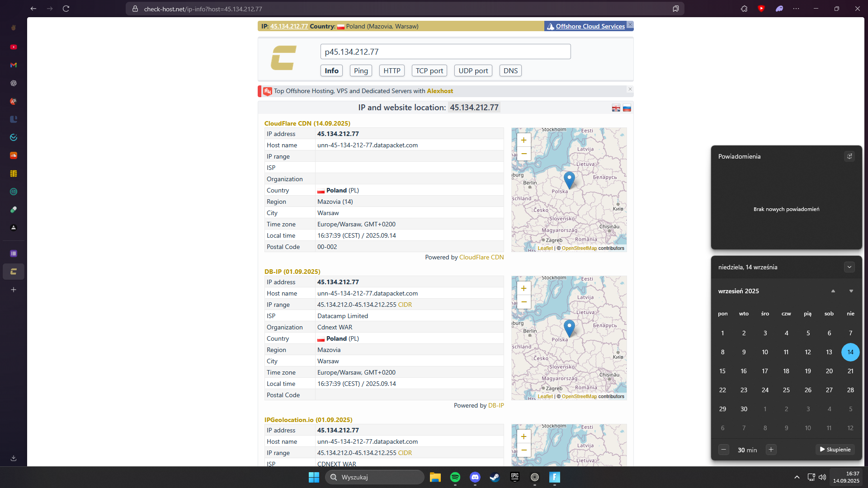Switch to Russian language flag
868x488 pixels.
click(627, 108)
